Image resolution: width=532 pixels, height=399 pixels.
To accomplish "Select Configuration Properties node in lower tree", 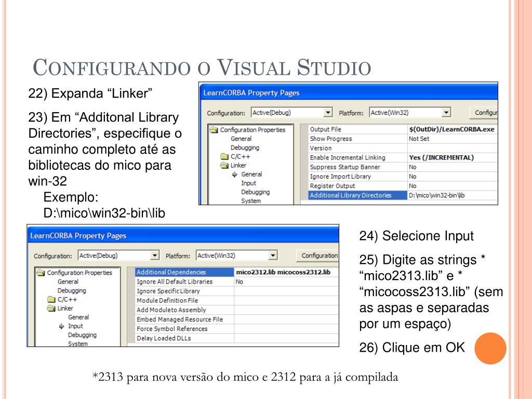I will (79, 273).
